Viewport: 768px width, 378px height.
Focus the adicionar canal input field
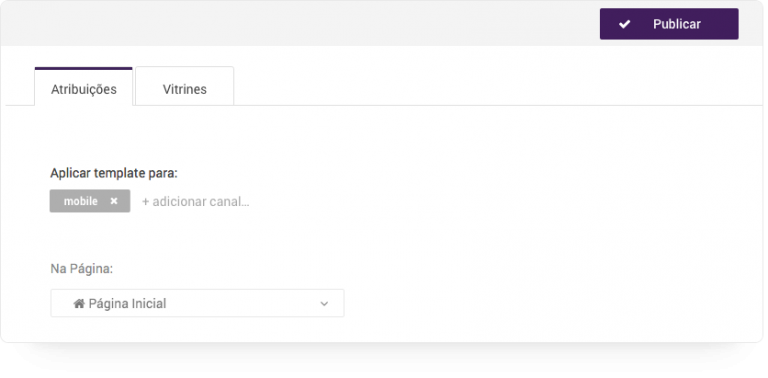click(x=196, y=202)
